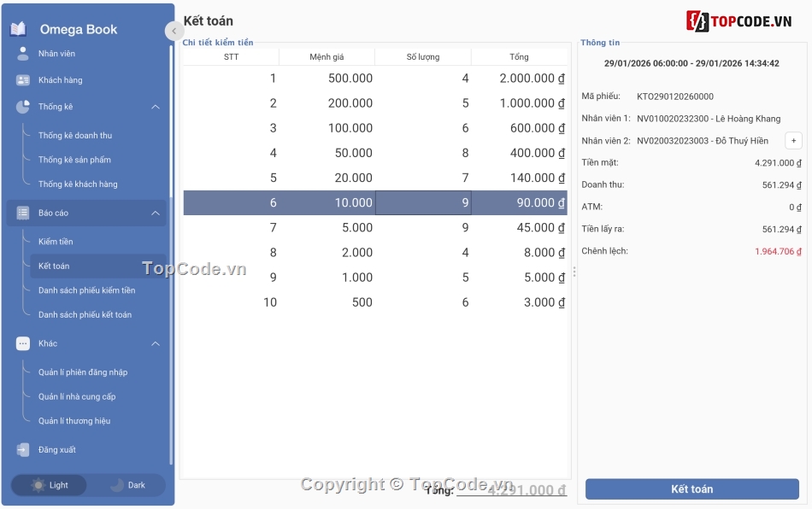Open Thống kê doanh thu
This screenshot has height=509, width=812.
point(98,135)
